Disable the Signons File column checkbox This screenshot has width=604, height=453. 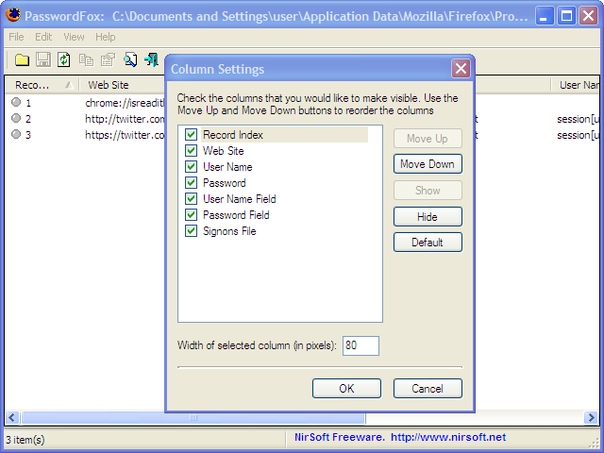pyautogui.click(x=191, y=231)
